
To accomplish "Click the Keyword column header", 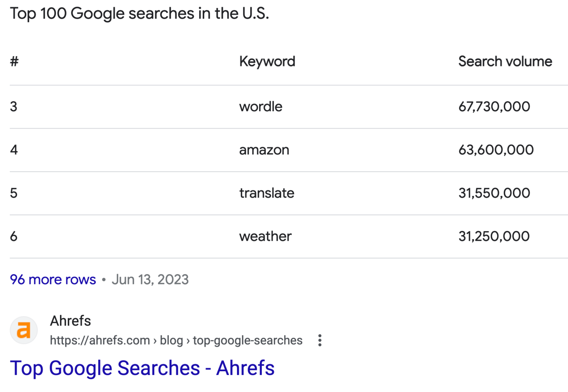I will tap(267, 61).
